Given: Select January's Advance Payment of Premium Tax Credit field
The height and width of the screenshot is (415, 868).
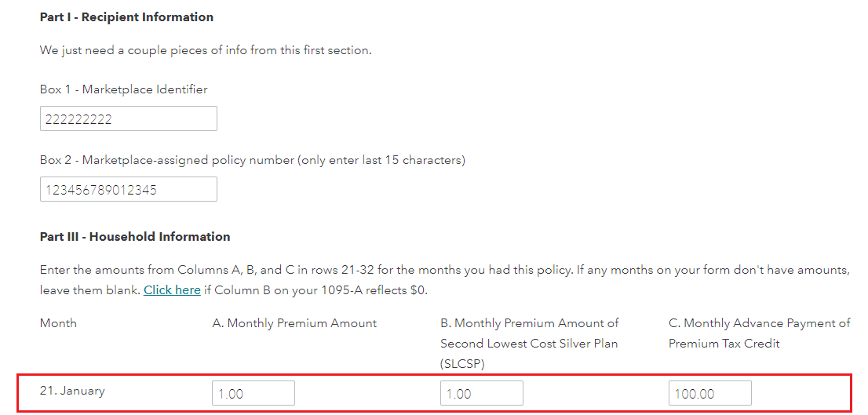Looking at the screenshot, I should pos(709,393).
